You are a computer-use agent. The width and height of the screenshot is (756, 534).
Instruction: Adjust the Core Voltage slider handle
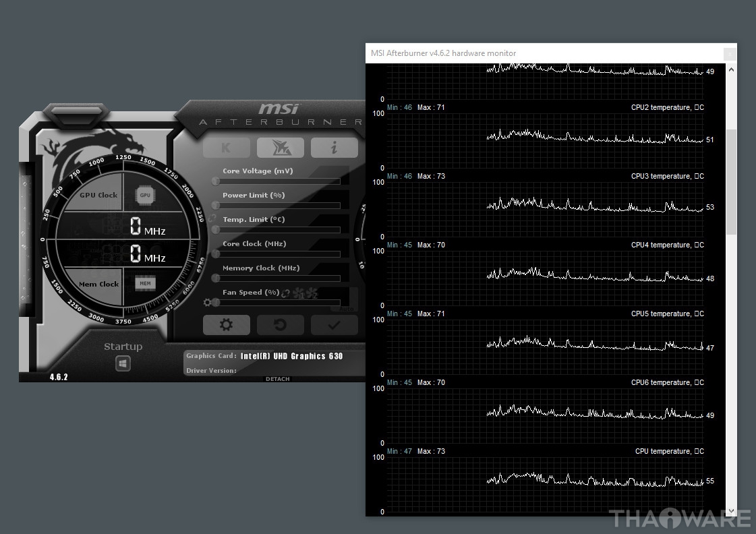(x=216, y=181)
